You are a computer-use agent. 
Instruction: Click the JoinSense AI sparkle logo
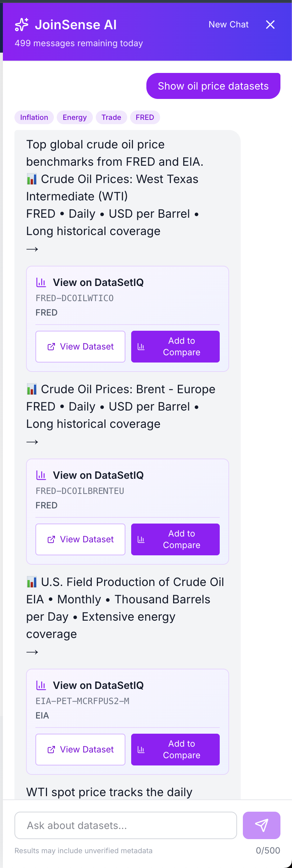[x=21, y=25]
